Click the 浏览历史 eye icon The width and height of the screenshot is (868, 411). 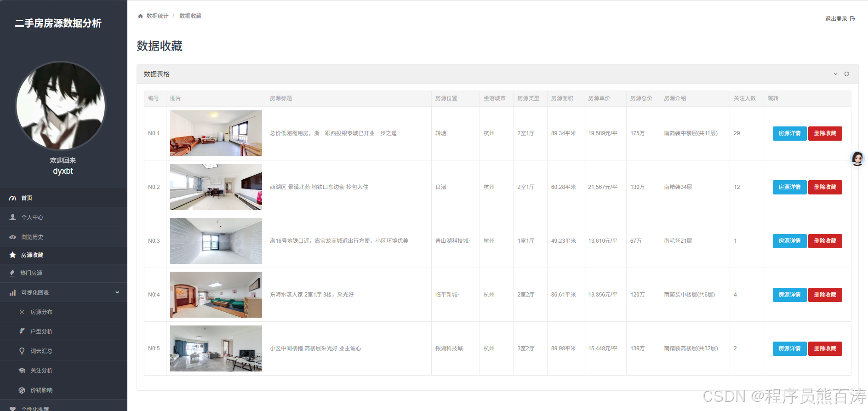13,237
